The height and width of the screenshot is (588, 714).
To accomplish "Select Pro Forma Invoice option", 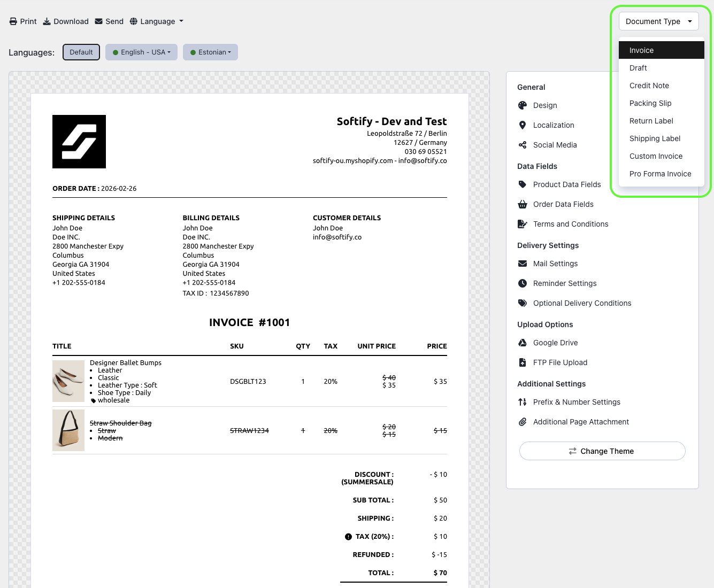I will coord(660,174).
